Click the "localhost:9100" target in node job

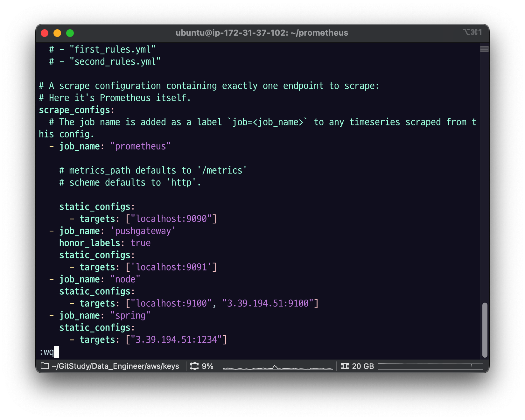[171, 304]
